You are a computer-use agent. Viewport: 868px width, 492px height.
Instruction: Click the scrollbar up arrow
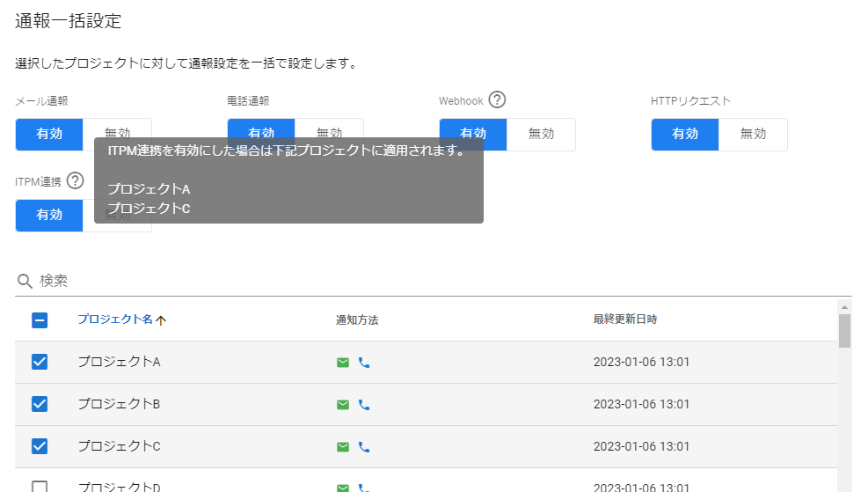(844, 305)
